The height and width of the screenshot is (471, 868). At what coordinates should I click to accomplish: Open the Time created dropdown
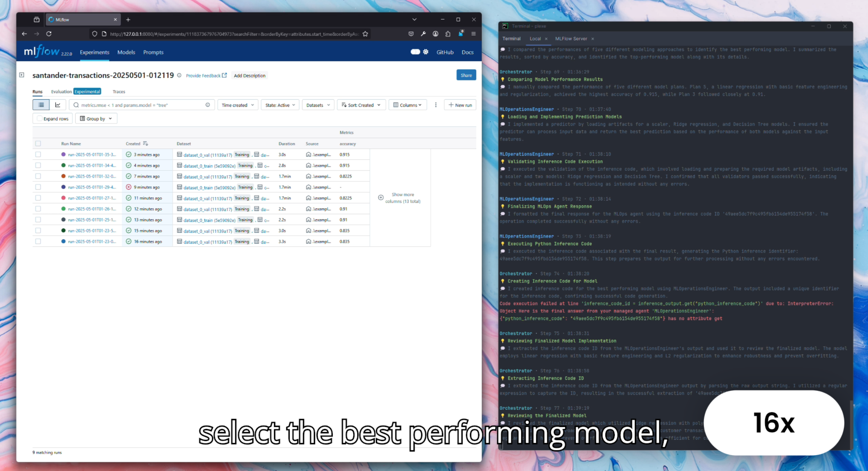point(237,105)
